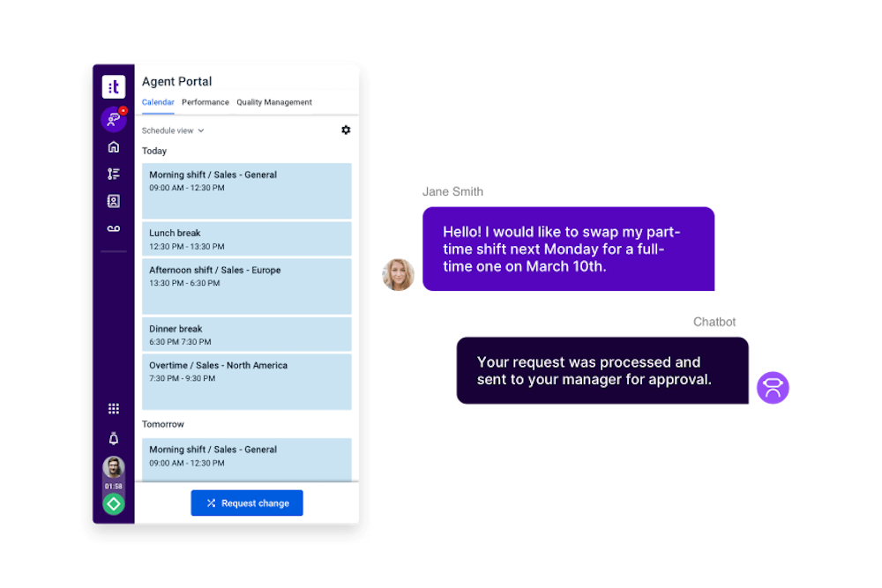Select Overtime / Sales - North America block

[247, 382]
